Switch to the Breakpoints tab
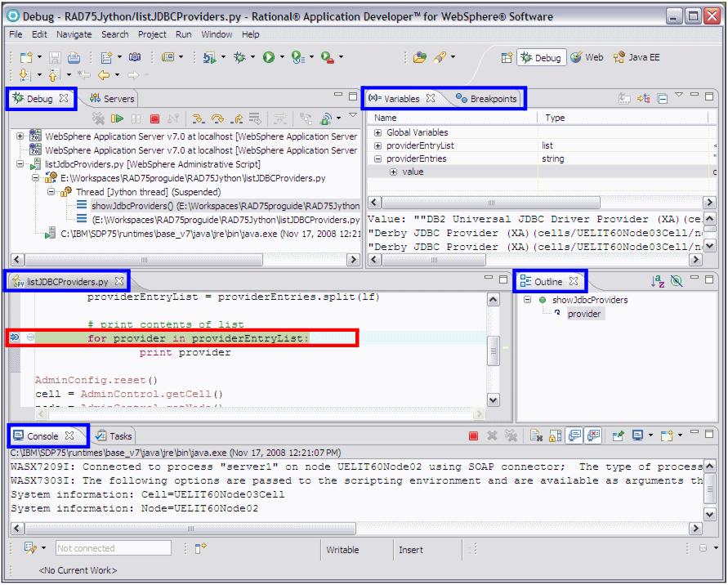Screen dimensions: 728x585 (487, 98)
